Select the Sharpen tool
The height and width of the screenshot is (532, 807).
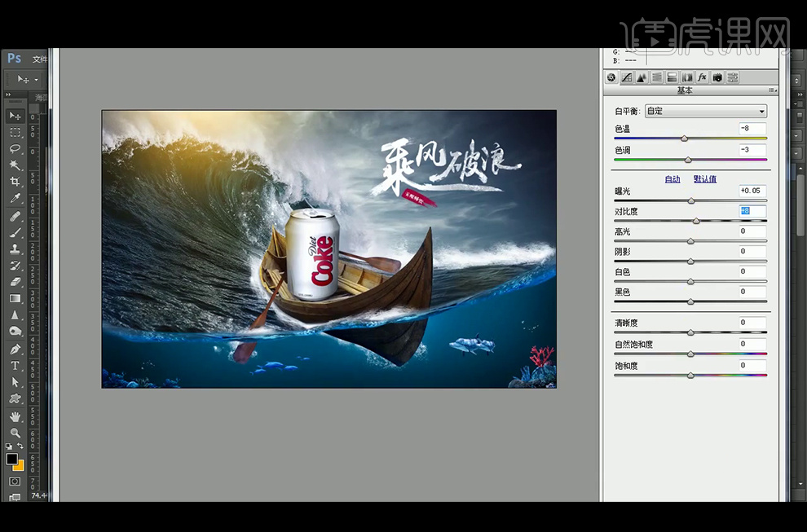click(15, 314)
